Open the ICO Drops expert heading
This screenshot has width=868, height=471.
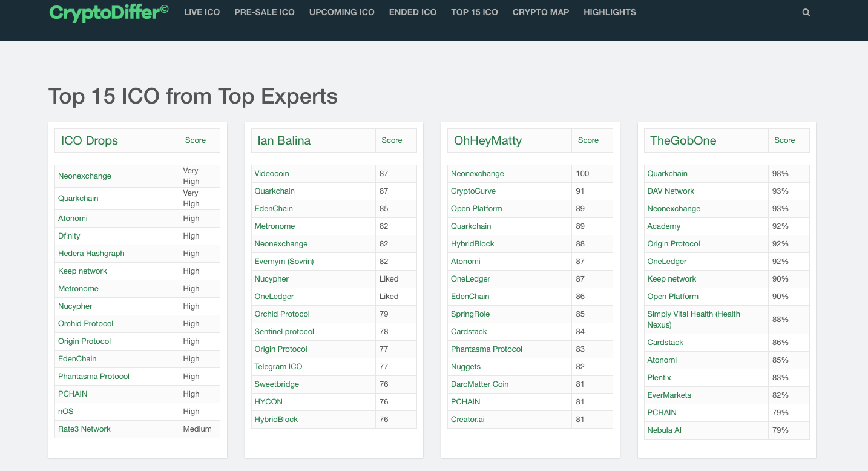90,140
